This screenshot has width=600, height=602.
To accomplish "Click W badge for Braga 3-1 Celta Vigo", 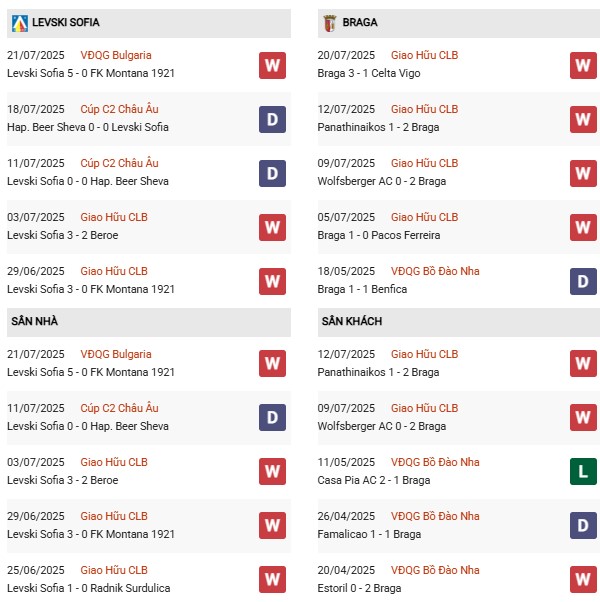I will click(x=583, y=66).
